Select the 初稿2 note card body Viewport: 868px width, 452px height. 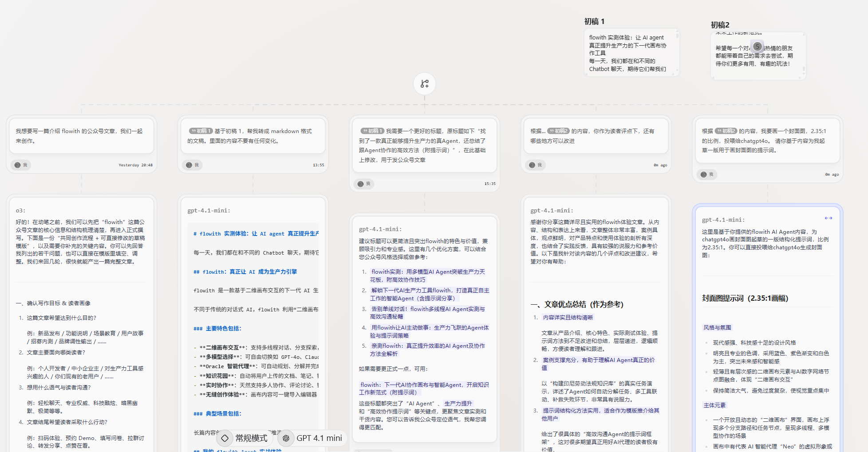tap(758, 56)
